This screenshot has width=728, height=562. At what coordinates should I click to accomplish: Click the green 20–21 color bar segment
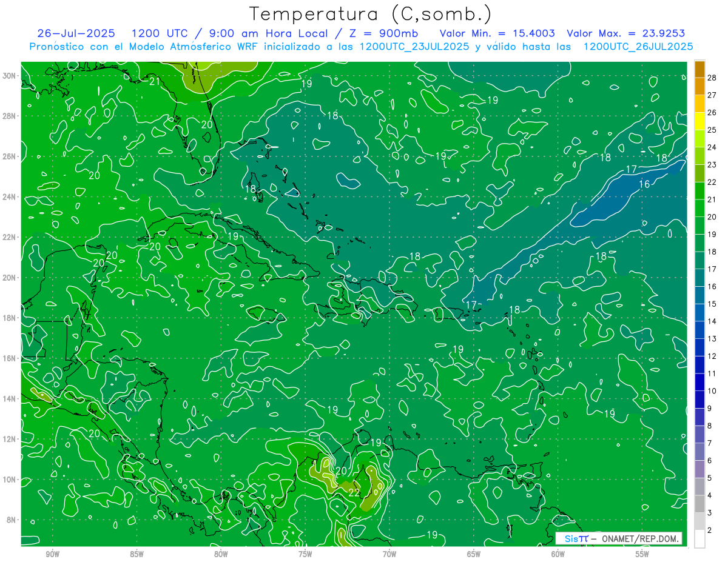tap(699, 209)
